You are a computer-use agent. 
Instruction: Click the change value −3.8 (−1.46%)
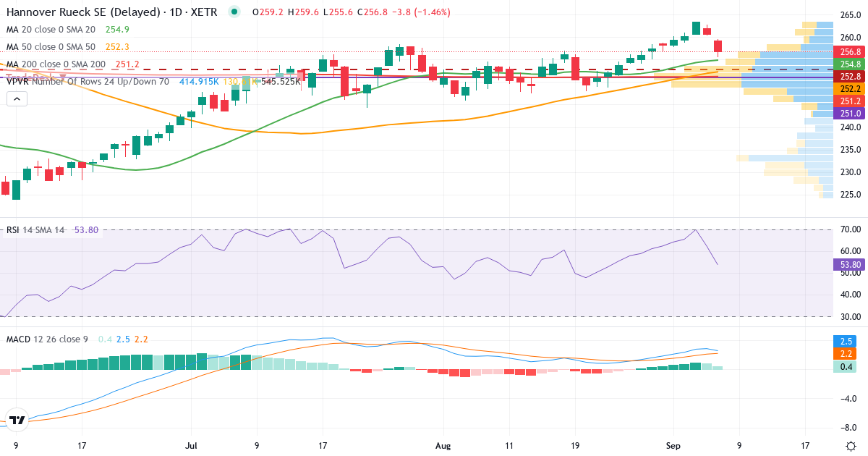[x=421, y=12]
